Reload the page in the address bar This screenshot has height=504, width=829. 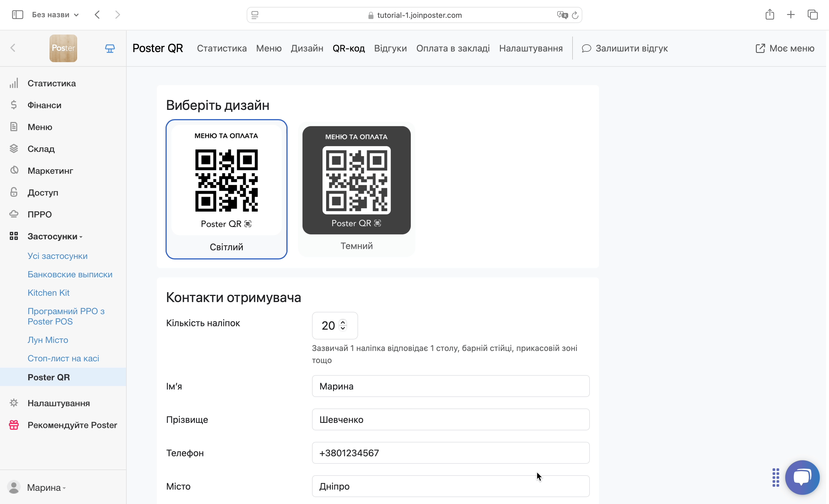click(x=575, y=15)
